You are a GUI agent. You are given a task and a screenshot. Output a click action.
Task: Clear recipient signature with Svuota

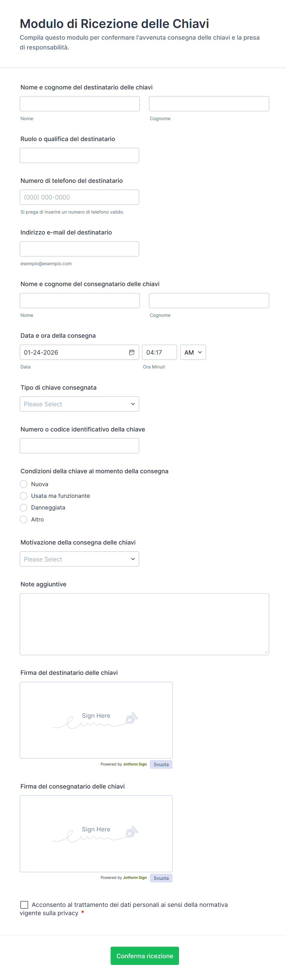[161, 764]
